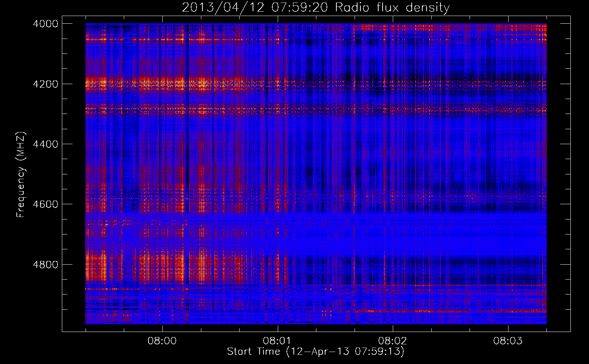Viewport: 589px width, 364px height.
Task: Click the 4200 frequency axis label
Action: [x=46, y=84]
